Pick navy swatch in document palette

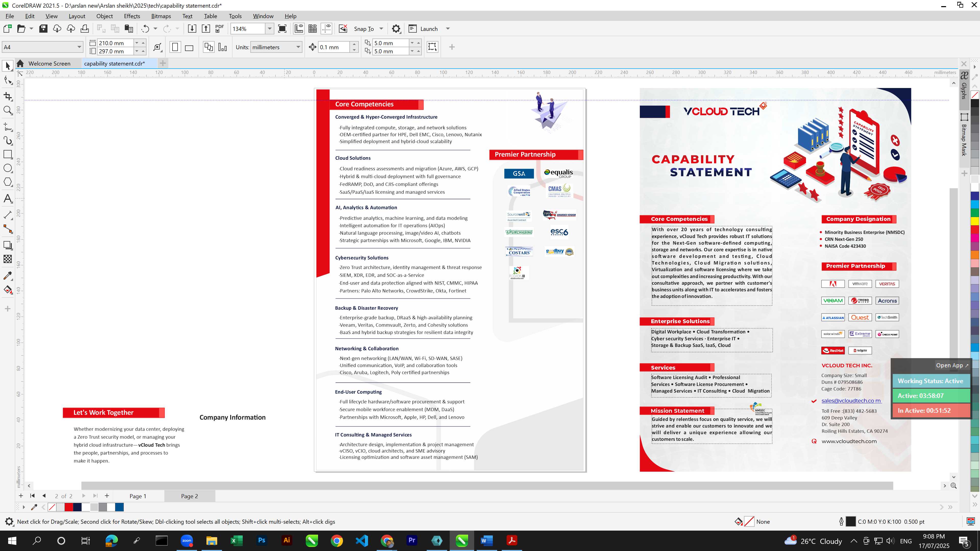tap(77, 507)
